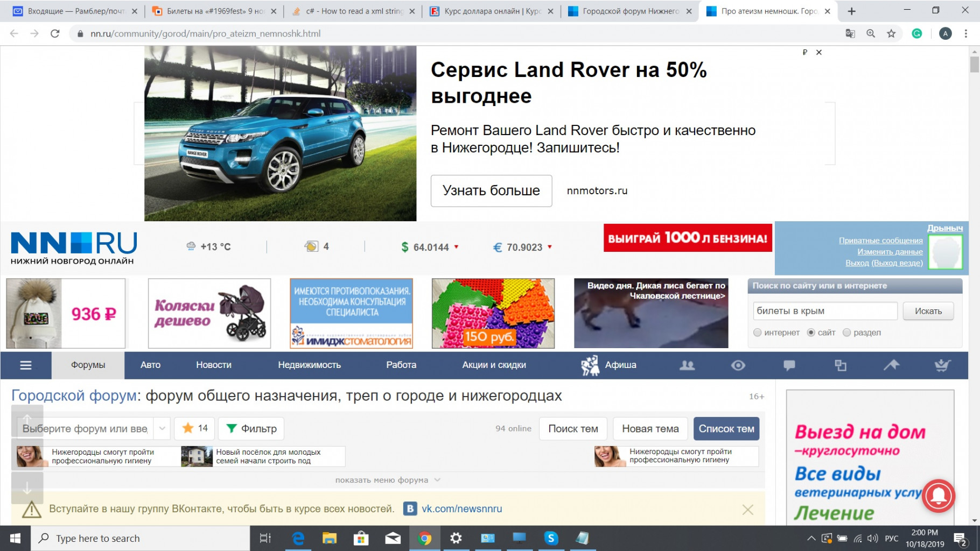Select the 'сайт' search radio button
The width and height of the screenshot is (980, 551).
point(811,333)
